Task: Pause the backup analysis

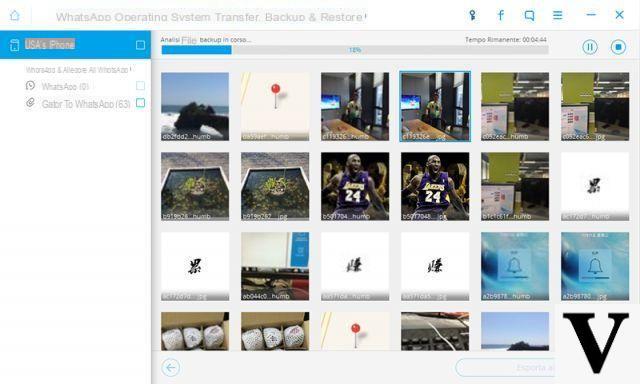Action: click(590, 47)
